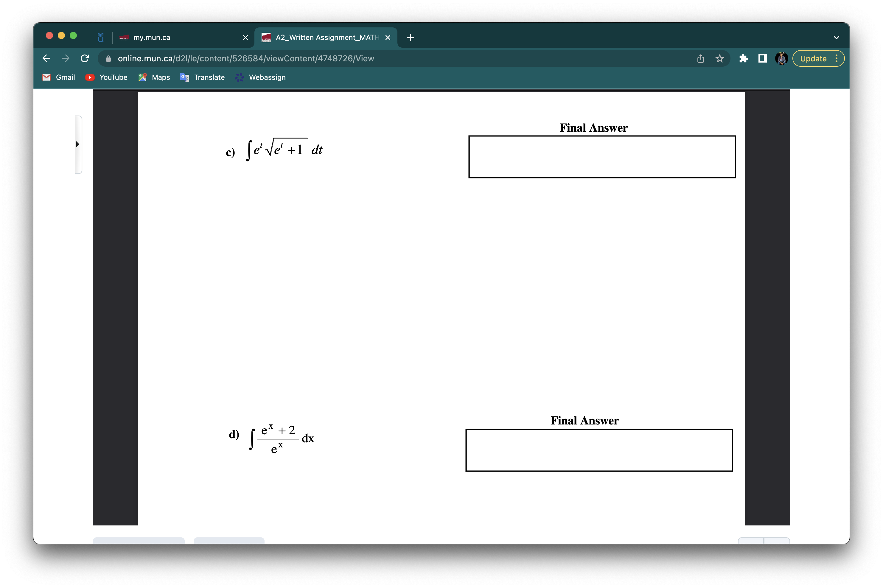Open the browser extensions puzzle icon
The width and height of the screenshot is (883, 588).
pos(744,58)
